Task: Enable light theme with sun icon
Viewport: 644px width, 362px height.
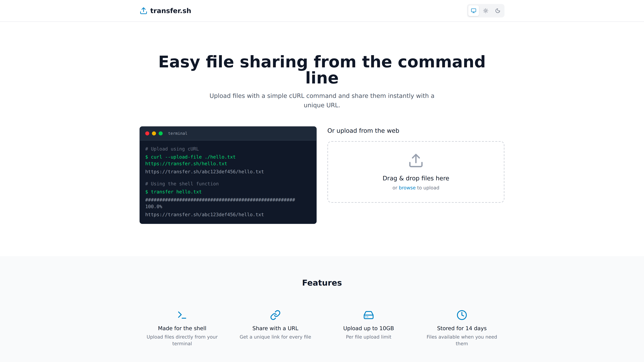Action: coord(486,11)
